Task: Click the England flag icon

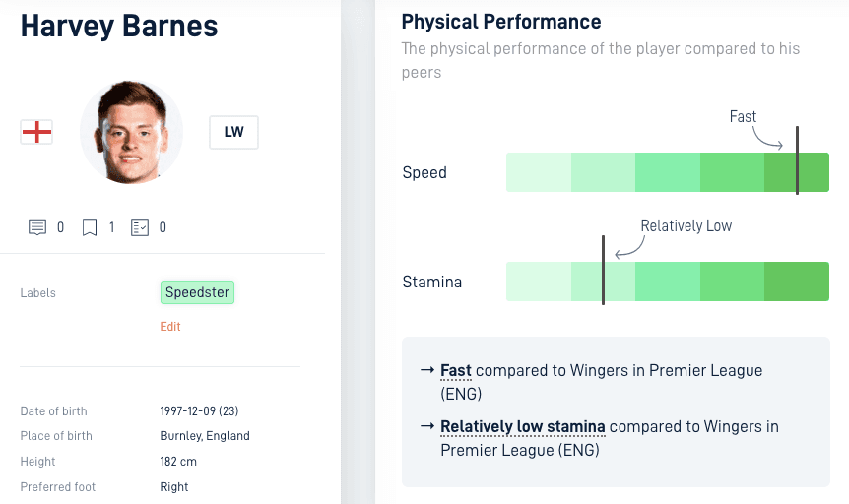Action: [36, 132]
